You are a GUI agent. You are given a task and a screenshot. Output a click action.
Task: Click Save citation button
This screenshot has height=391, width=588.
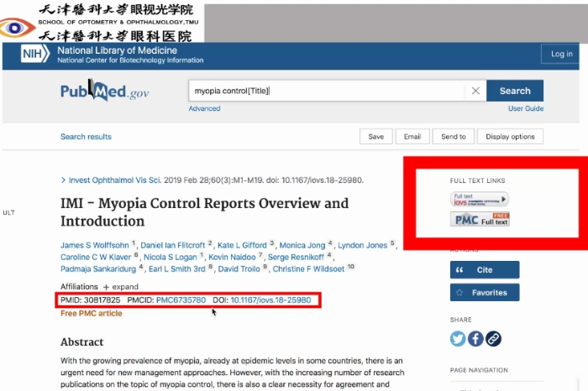(375, 137)
